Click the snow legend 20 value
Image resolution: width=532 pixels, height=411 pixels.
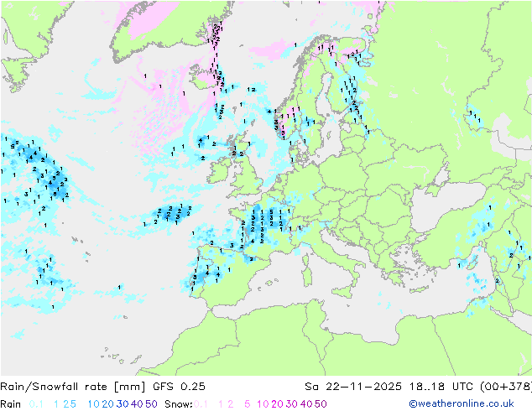click(x=277, y=404)
